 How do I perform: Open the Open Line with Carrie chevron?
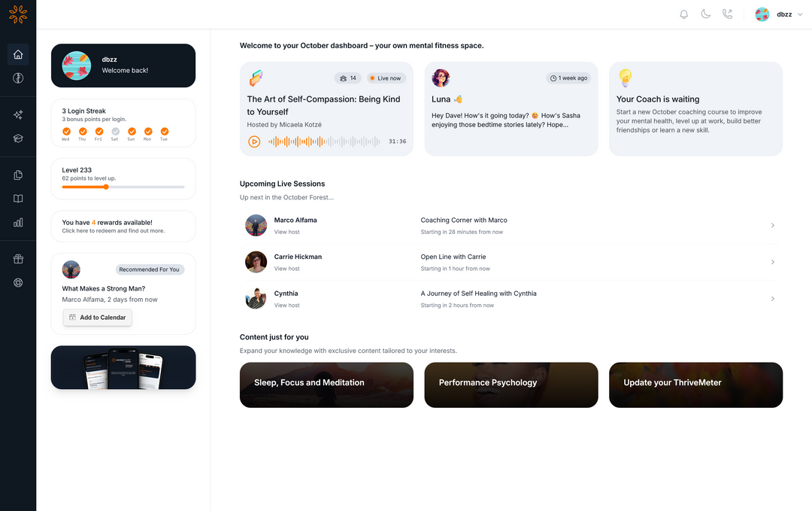pos(773,262)
